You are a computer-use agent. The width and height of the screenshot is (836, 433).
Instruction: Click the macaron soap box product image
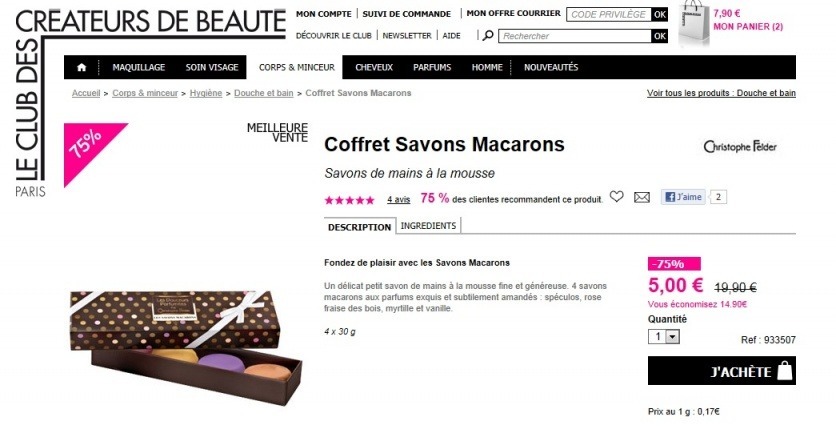pyautogui.click(x=186, y=347)
